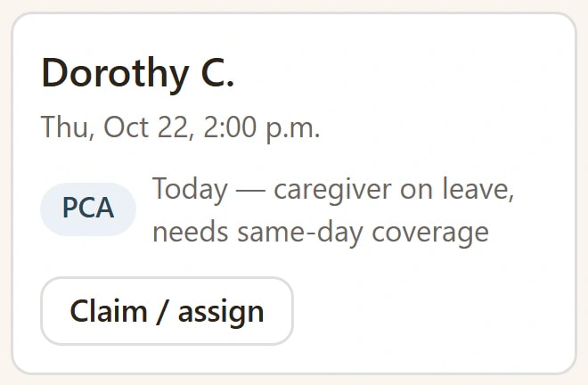Select the word leave in the description
588x385 pixels.
[x=478, y=189]
